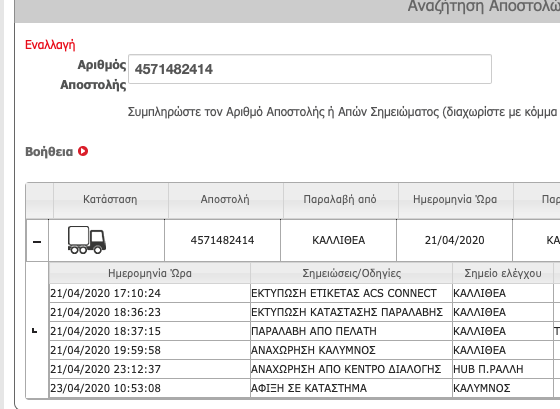Click the red arrow icon beside Βοήθεια
This screenshot has height=409, width=560.
(83, 151)
